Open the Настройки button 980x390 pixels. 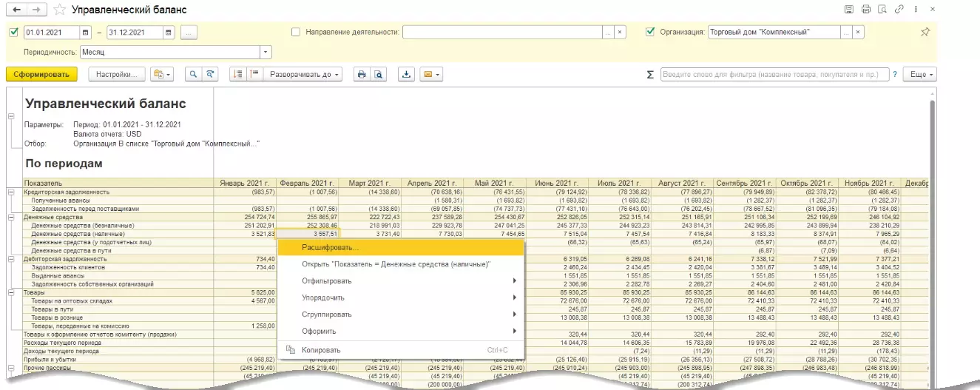click(x=117, y=75)
